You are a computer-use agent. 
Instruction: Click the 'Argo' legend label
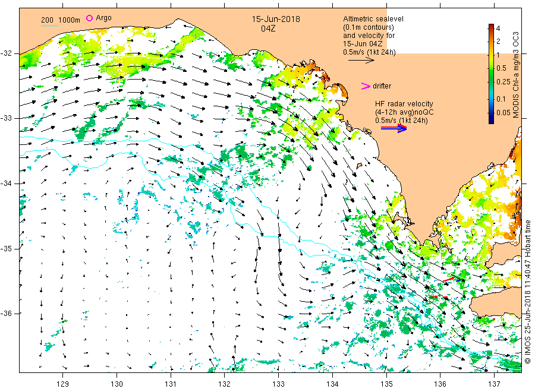tap(103, 18)
